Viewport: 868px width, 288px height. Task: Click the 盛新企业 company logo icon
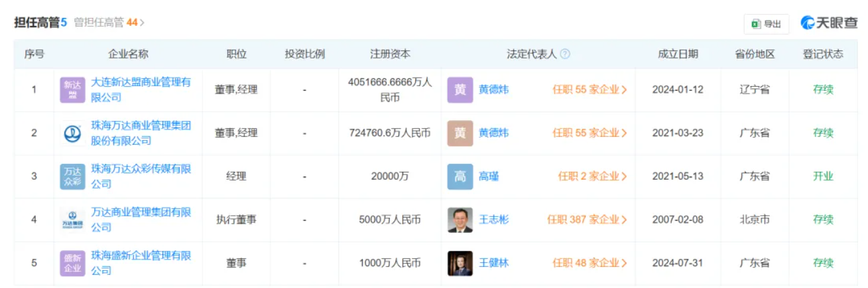pyautogui.click(x=72, y=263)
